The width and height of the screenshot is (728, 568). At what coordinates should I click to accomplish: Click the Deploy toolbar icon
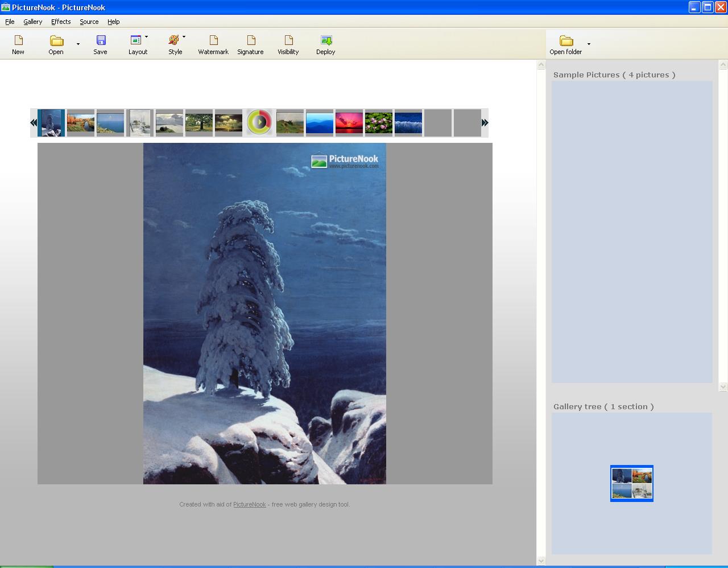(326, 40)
